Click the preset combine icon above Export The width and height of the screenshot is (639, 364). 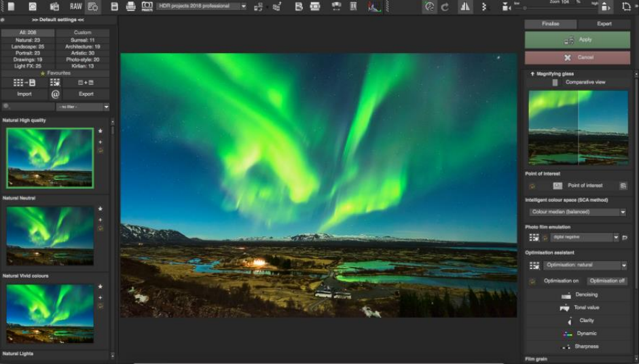click(86, 83)
